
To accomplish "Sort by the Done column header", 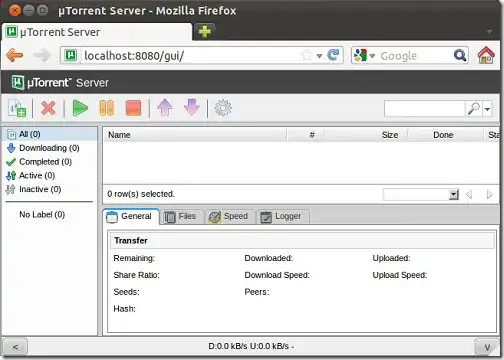I will pyautogui.click(x=446, y=135).
